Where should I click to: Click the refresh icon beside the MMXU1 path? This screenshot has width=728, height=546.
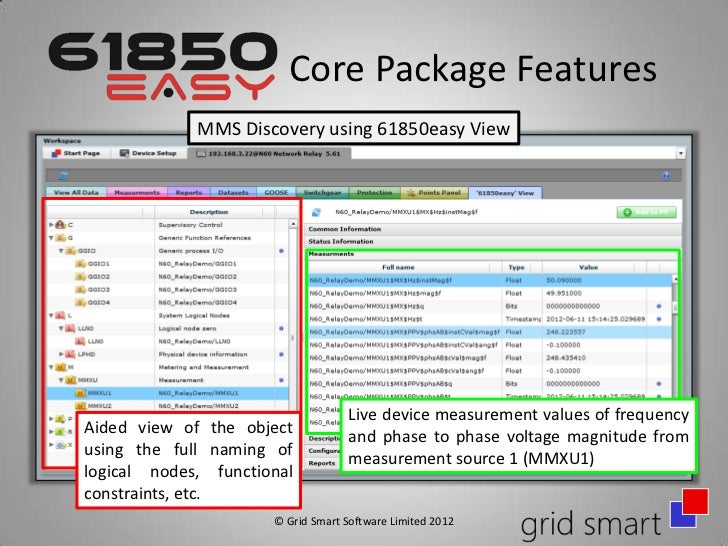[x=316, y=212]
